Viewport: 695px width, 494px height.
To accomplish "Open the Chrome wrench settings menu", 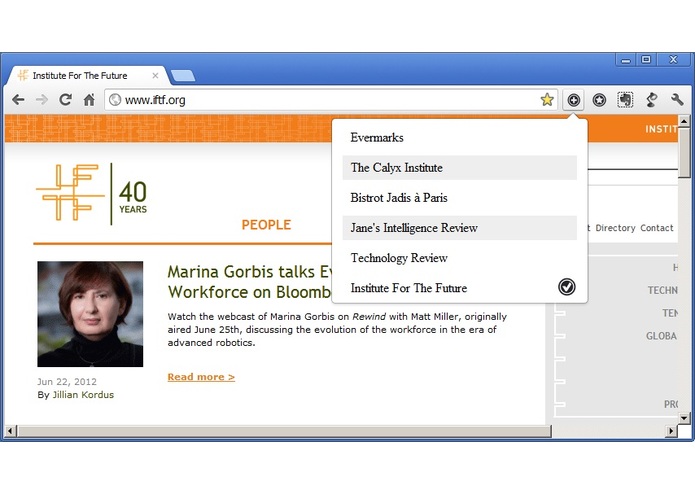I will pos(677,100).
